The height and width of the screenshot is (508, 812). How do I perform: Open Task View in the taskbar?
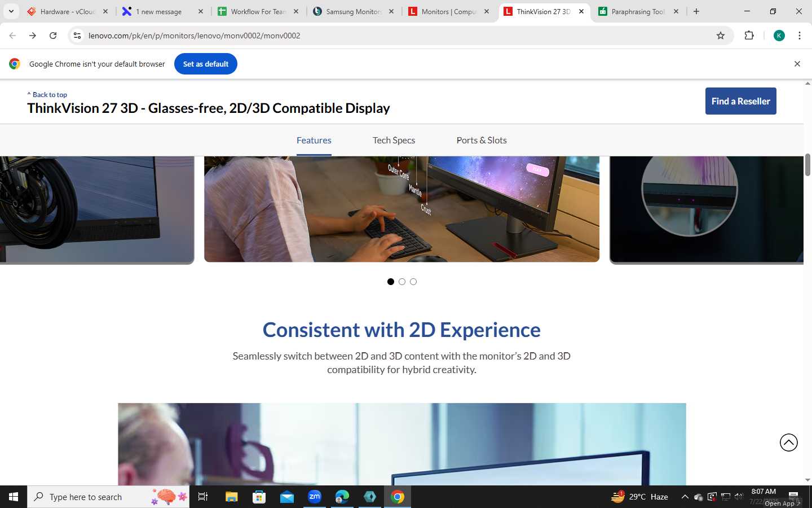point(203,497)
